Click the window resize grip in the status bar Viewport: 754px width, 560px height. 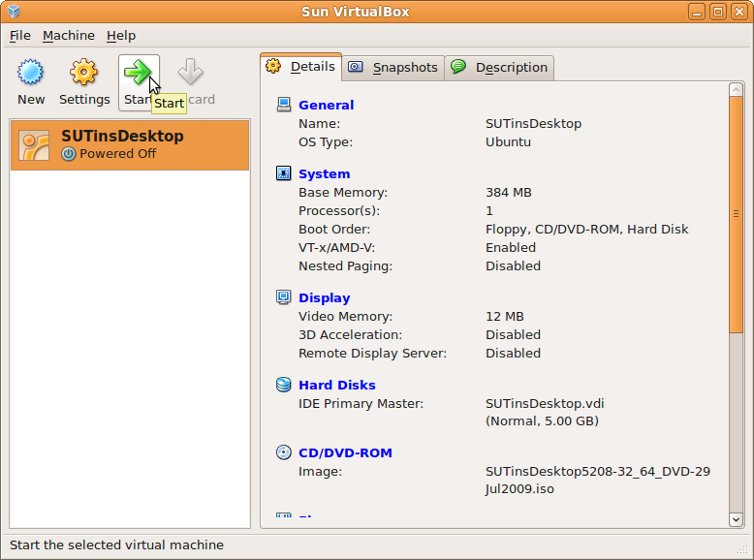(743, 548)
